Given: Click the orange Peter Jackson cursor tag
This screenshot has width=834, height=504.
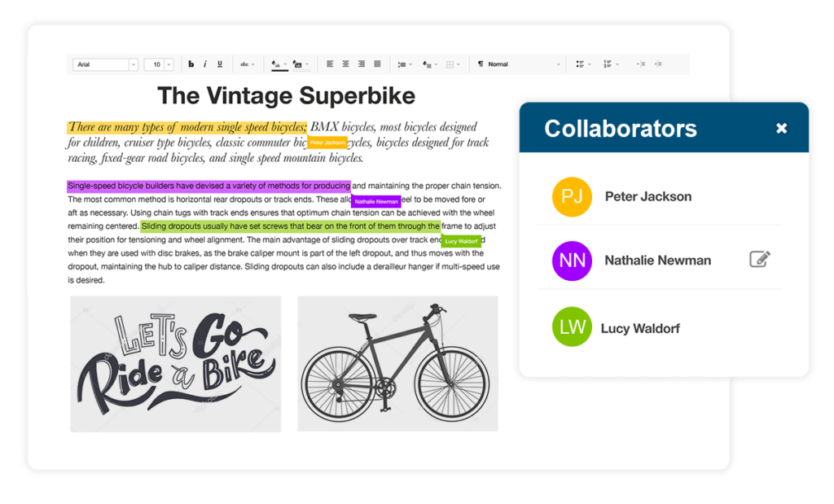Looking at the screenshot, I should 327,142.
